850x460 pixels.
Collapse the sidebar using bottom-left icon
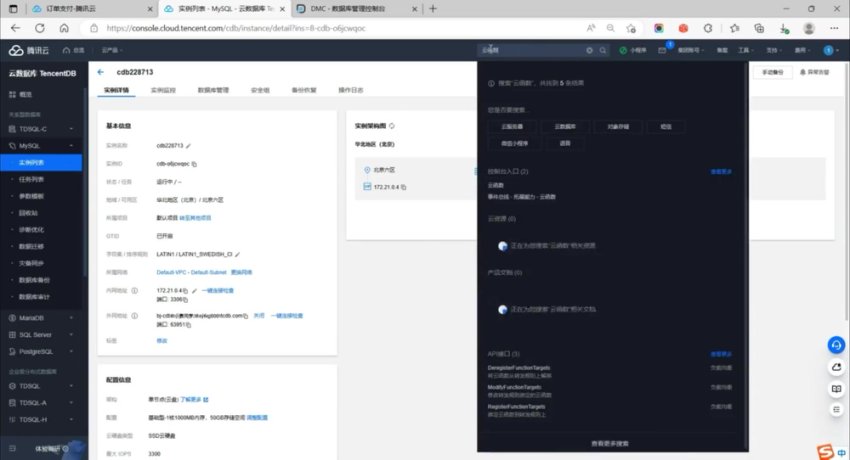12,449
